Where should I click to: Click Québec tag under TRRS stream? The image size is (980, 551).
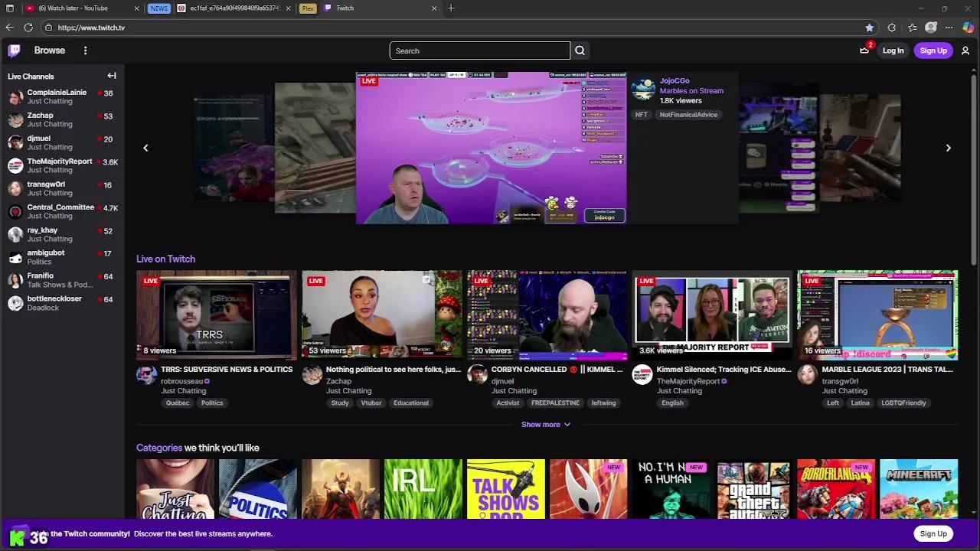coord(178,403)
